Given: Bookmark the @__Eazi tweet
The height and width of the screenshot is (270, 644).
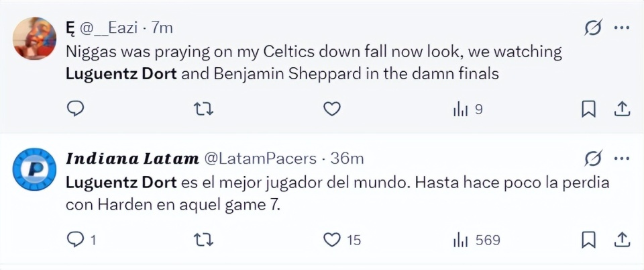Looking at the screenshot, I should [588, 109].
